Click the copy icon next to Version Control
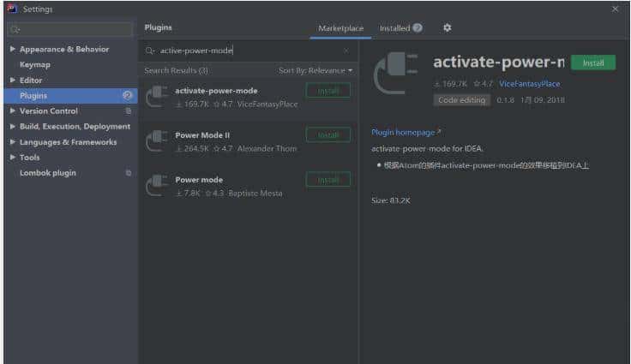Image resolution: width=631 pixels, height=364 pixels. 129,111
